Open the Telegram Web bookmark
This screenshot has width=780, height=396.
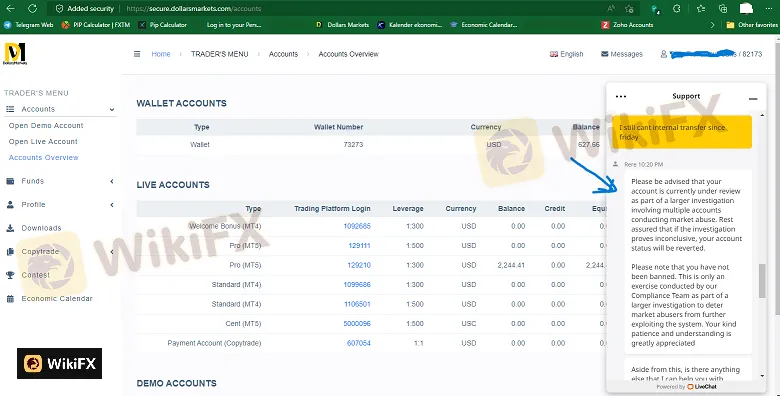(29, 25)
